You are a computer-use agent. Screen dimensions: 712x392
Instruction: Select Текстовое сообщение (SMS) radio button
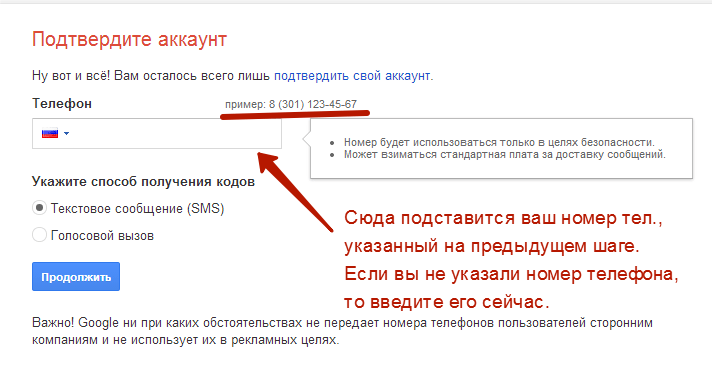[40, 208]
